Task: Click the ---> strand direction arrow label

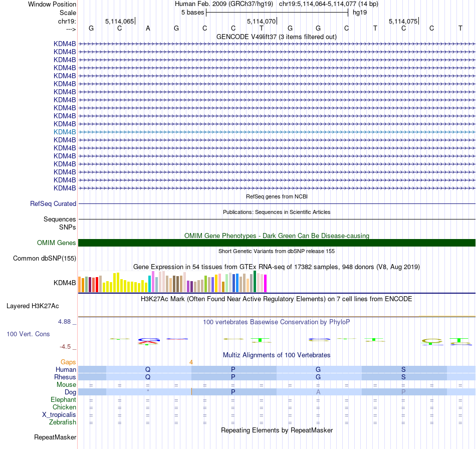Action: tap(71, 29)
